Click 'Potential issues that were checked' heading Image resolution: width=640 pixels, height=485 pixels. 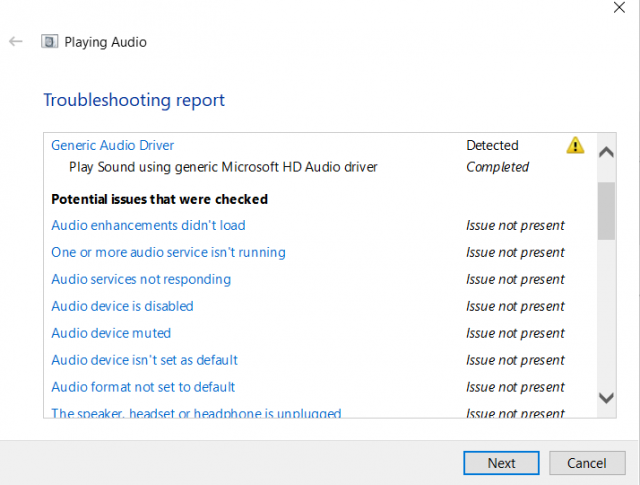[159, 199]
